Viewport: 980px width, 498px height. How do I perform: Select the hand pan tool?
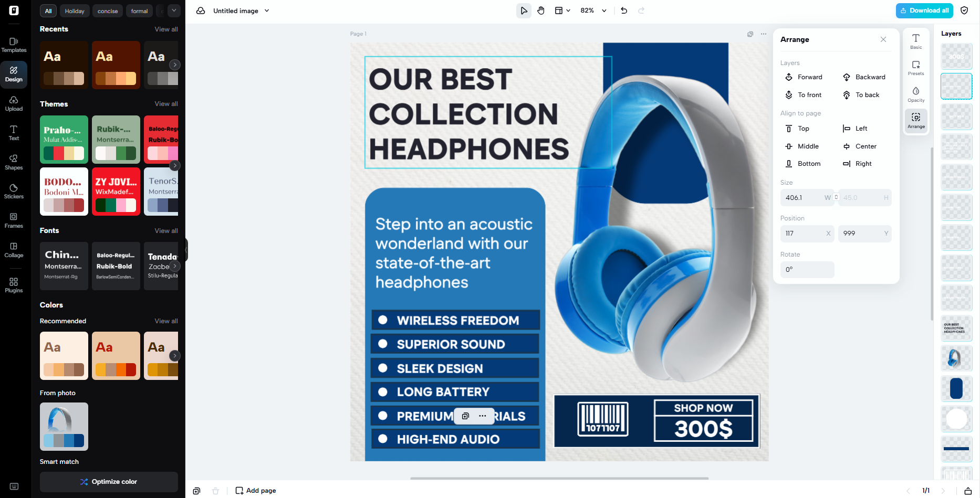click(x=541, y=10)
